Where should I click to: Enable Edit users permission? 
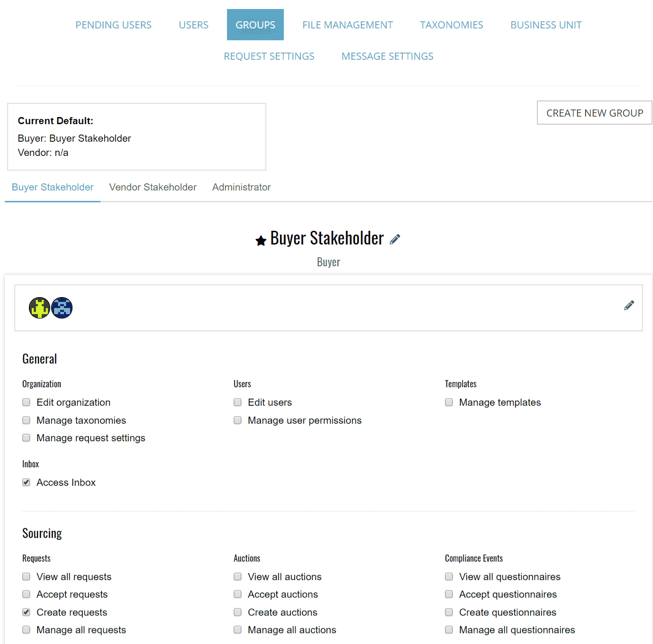click(x=238, y=402)
